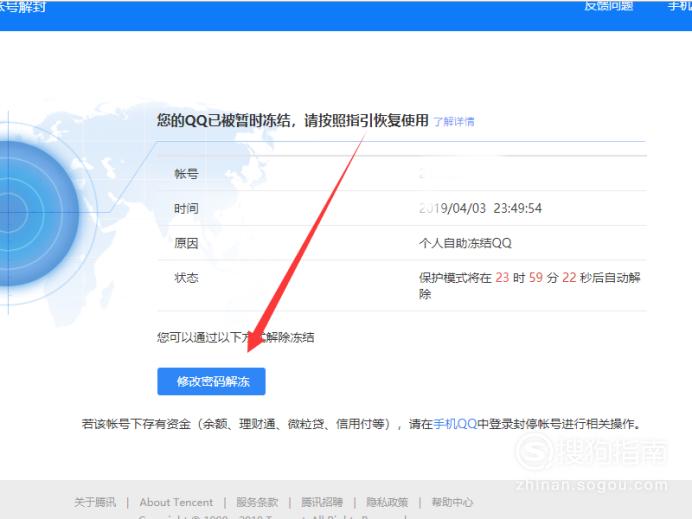Click 腾讯招聘 footer link
The height and width of the screenshot is (519, 692).
pos(322,502)
